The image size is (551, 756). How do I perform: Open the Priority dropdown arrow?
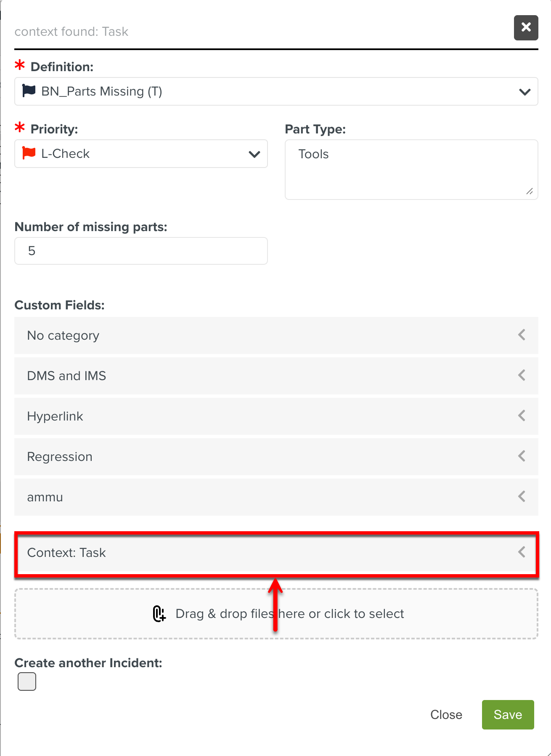tap(254, 154)
